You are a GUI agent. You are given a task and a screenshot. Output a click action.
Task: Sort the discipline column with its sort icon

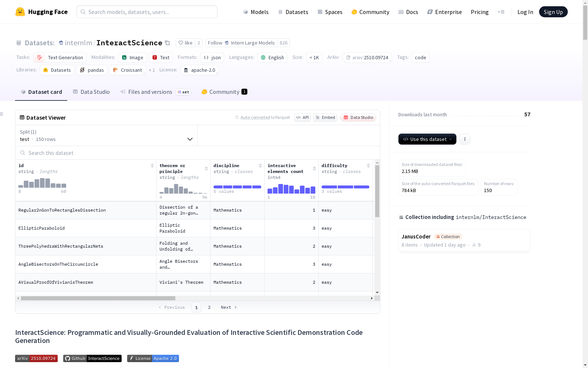[260, 166]
